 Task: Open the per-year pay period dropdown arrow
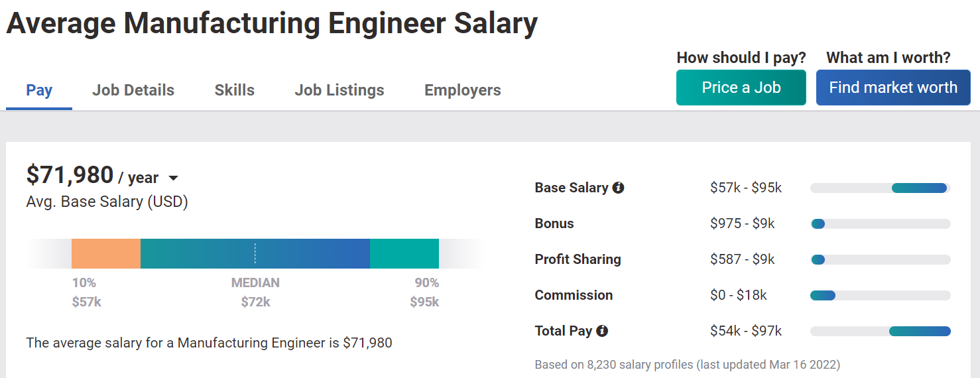point(173,178)
